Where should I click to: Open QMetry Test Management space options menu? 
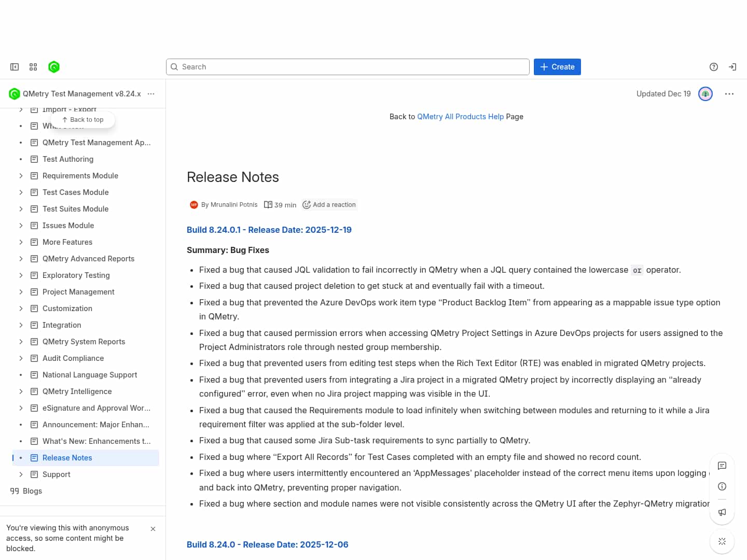[x=151, y=94]
